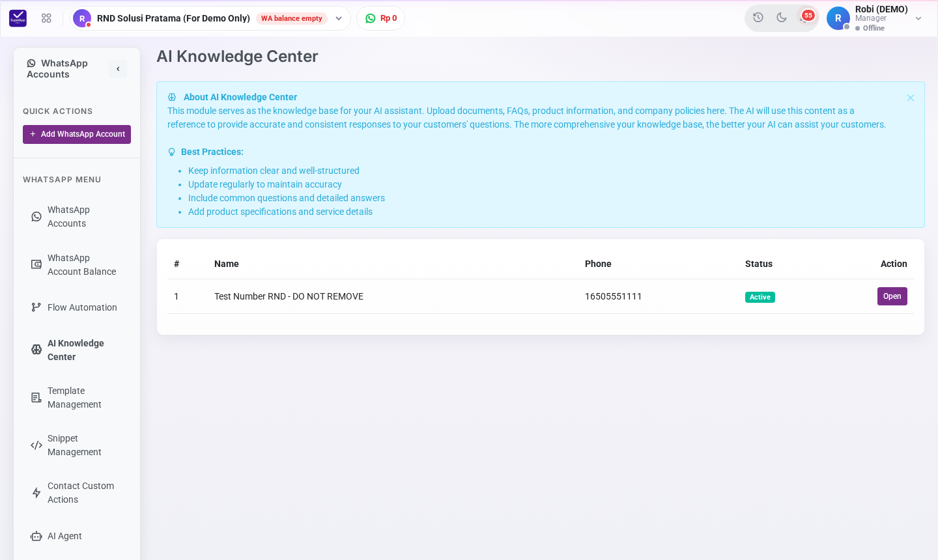Image resolution: width=938 pixels, height=560 pixels.
Task: Click the Active status badge
Action: (760, 297)
